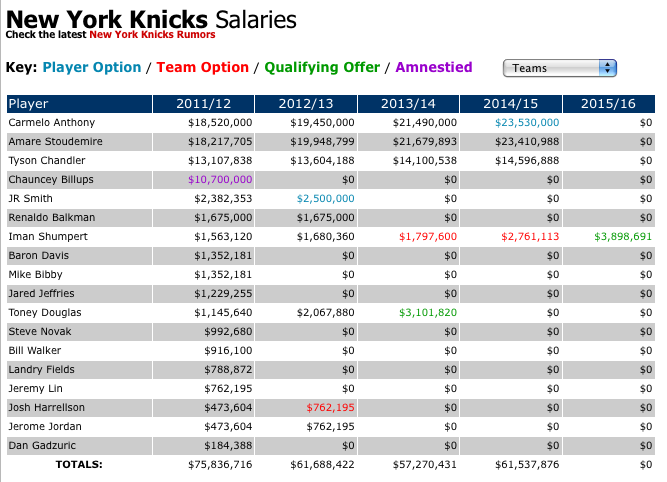667x482 pixels.
Task: Select the Josh Harrellson player name
Action: 46,408
